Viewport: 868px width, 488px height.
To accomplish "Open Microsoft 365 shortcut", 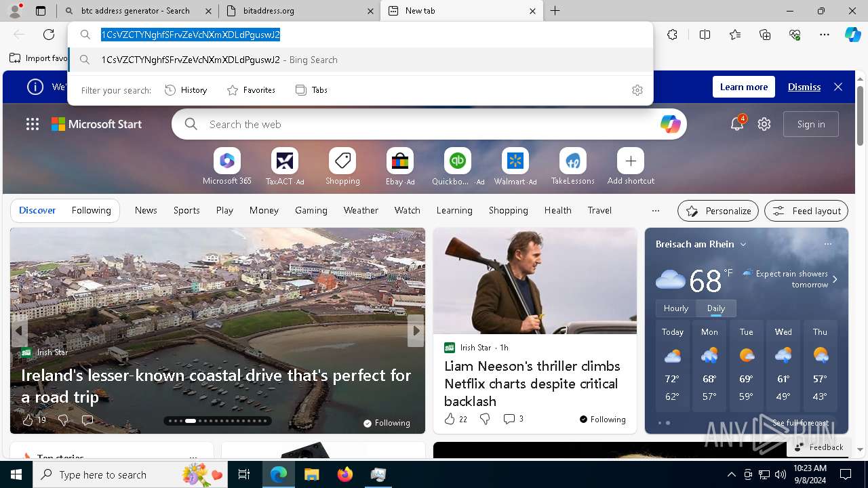I will [227, 167].
